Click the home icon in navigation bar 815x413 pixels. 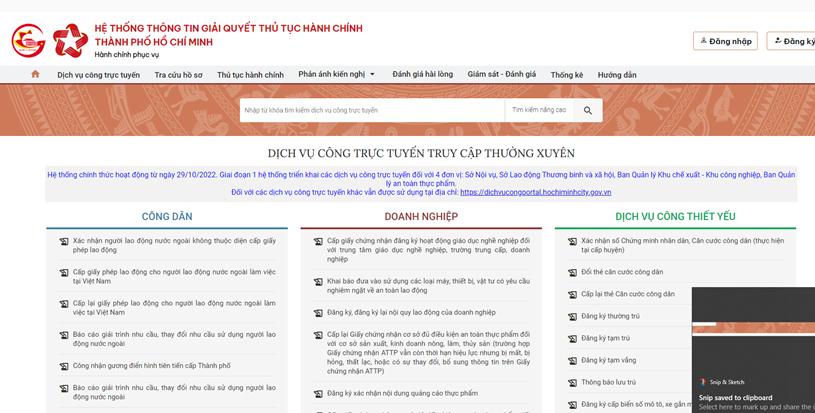click(x=36, y=74)
